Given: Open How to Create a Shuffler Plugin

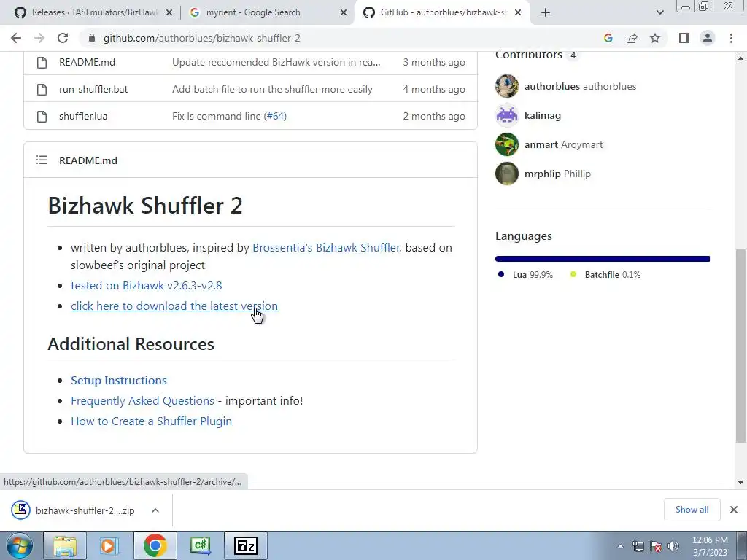Looking at the screenshot, I should pos(152,421).
